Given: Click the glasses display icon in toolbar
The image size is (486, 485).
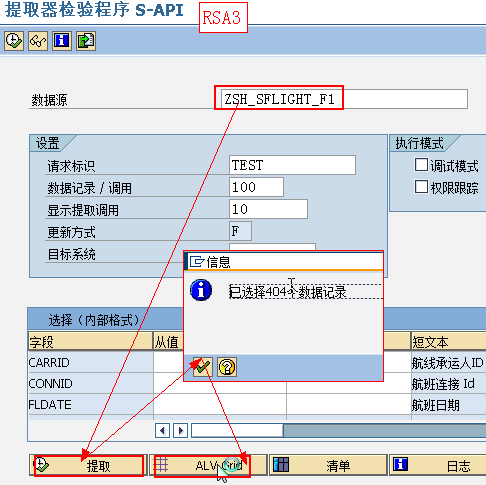Looking at the screenshot, I should coord(38,41).
